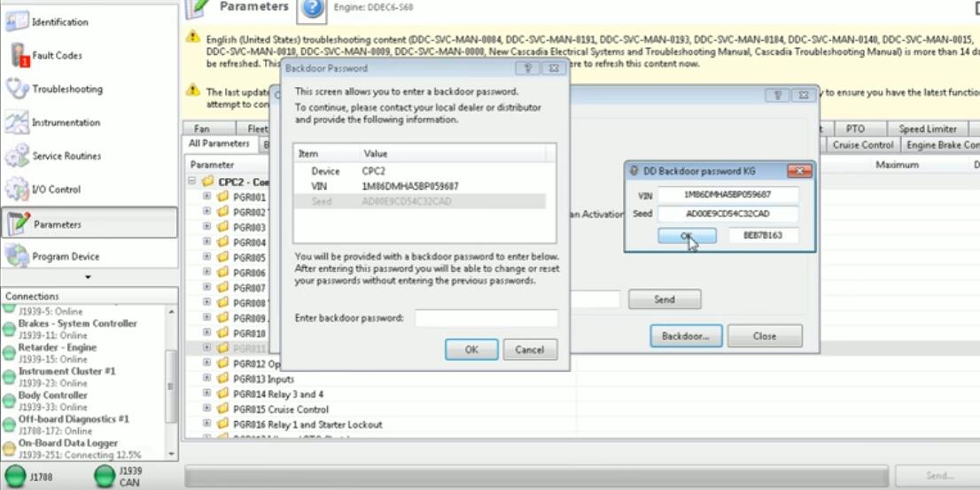The height and width of the screenshot is (490, 980).
Task: Expand the PGR007 tree node
Action: point(206,287)
